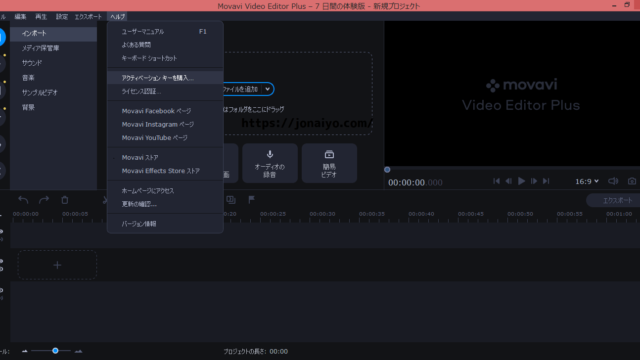Expand the 16:9 aspect ratio dropdown
Screen dimensions: 640x360
click(x=587, y=181)
